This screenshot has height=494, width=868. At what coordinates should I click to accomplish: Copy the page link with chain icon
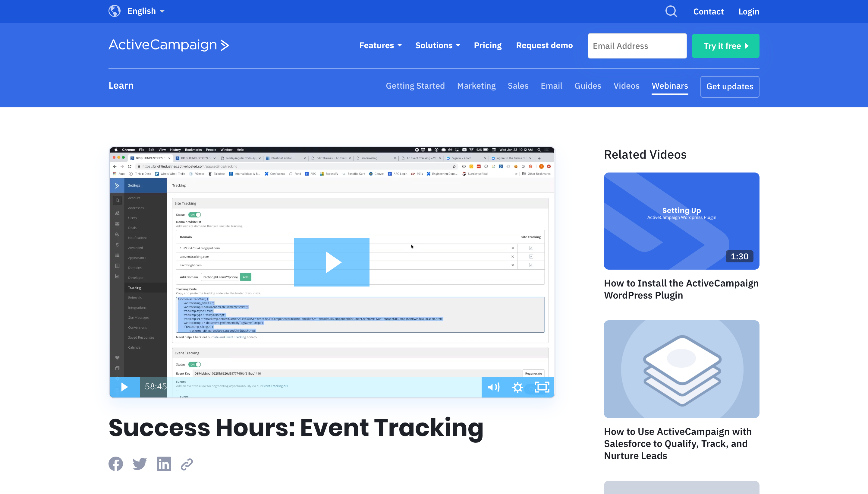[187, 464]
